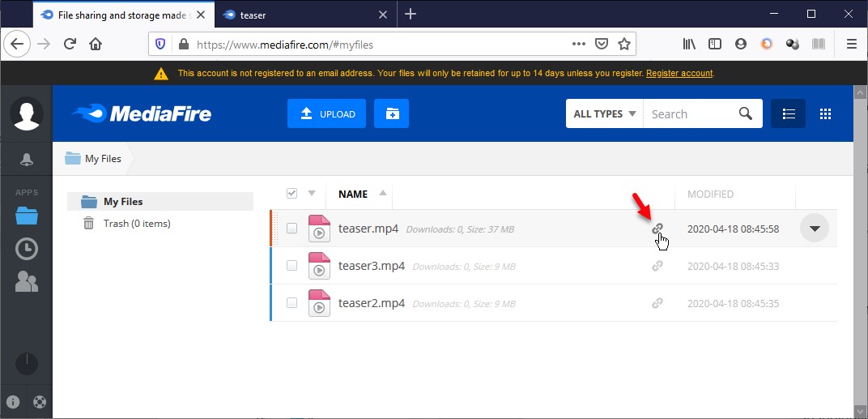Switch to grid view layout
The height and width of the screenshot is (419, 868).
click(826, 114)
